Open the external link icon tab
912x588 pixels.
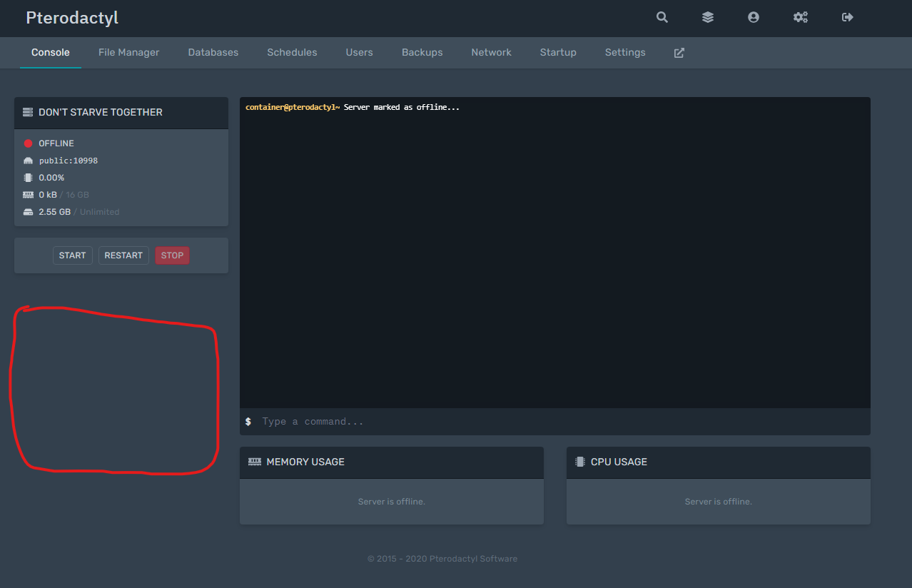[679, 53]
